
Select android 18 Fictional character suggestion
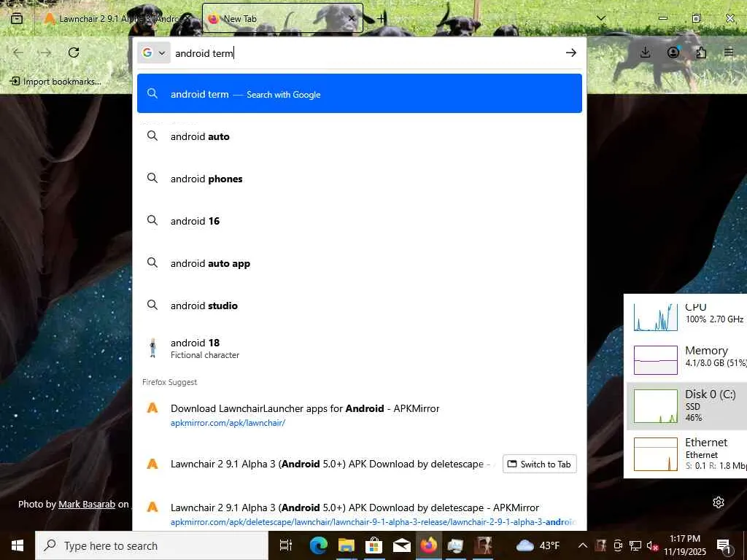pyautogui.click(x=359, y=348)
